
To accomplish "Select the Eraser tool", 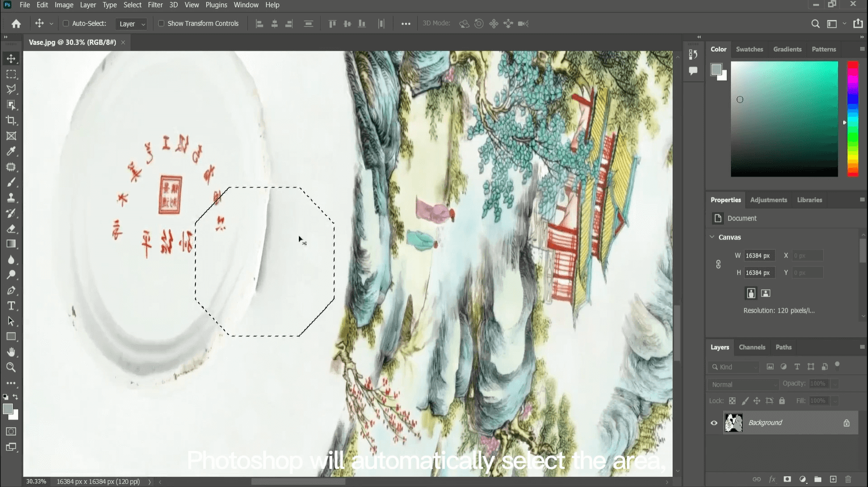I will click(11, 229).
